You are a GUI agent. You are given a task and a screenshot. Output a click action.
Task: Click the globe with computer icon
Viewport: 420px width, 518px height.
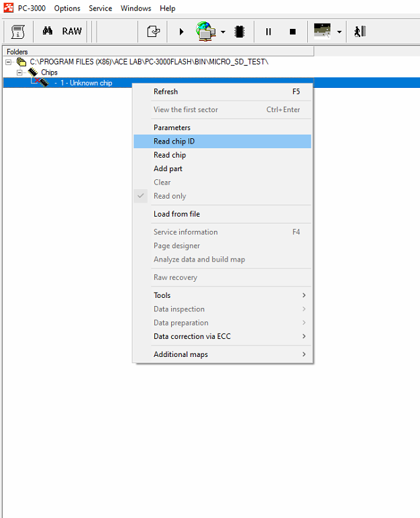pos(205,32)
